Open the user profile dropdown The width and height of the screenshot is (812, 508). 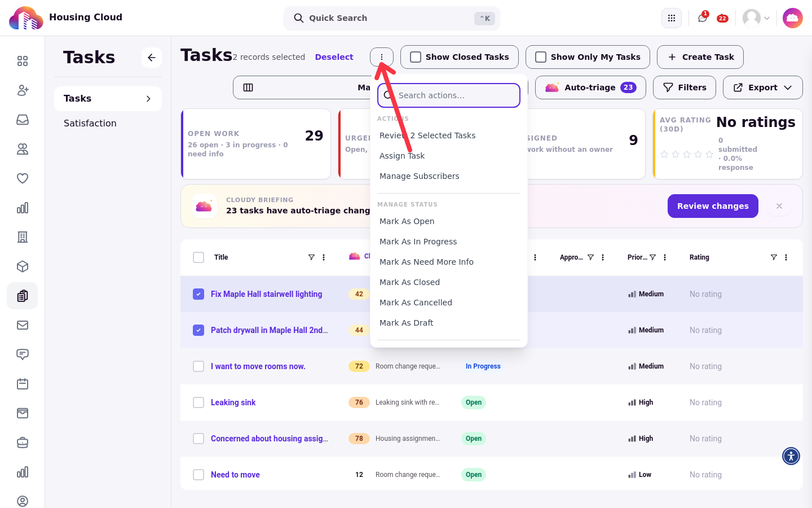(x=756, y=18)
